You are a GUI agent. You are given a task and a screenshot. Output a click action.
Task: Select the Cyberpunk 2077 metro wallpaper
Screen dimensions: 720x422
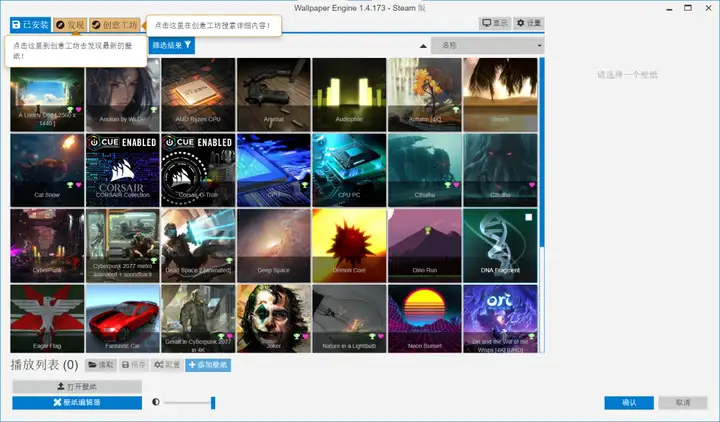[x=123, y=246]
